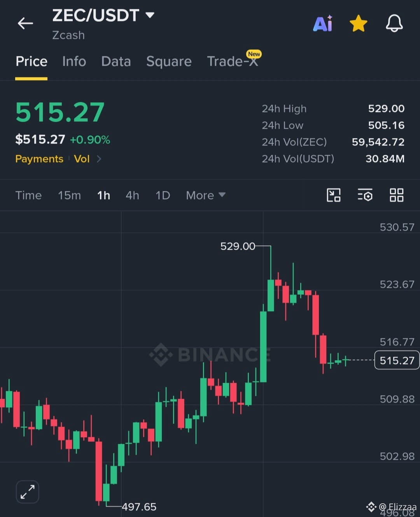Click the Zcash subtitle text
This screenshot has width=420, height=517.
pyautogui.click(x=68, y=35)
